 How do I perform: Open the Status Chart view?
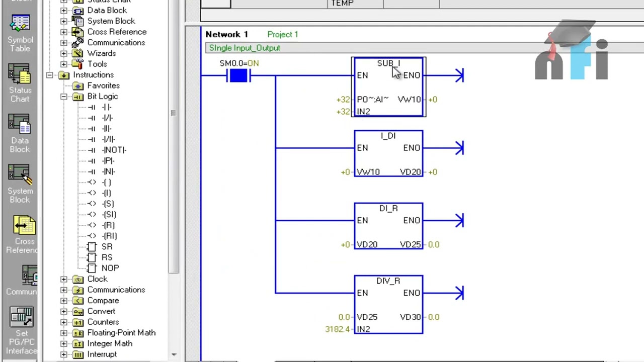click(20, 84)
